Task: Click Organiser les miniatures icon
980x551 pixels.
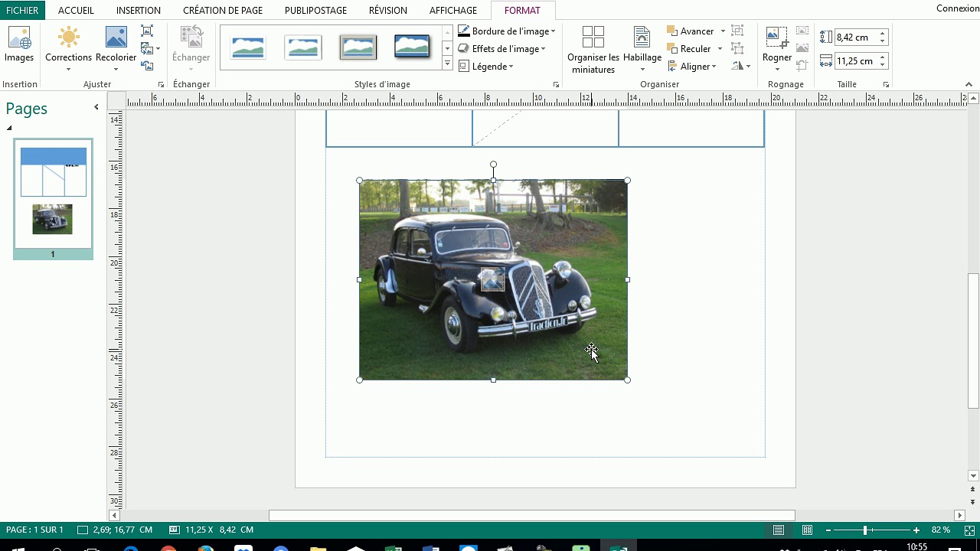Action: pos(593,50)
